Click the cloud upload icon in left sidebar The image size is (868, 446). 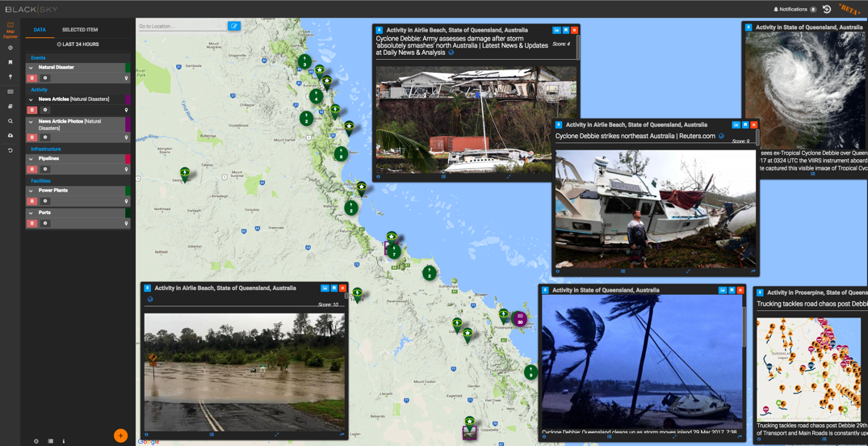pyautogui.click(x=10, y=136)
